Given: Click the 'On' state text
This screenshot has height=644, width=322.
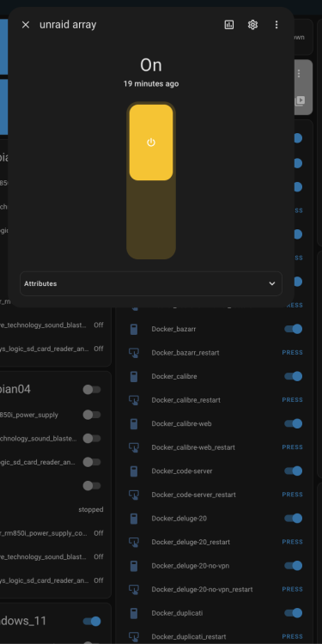Looking at the screenshot, I should point(151,65).
